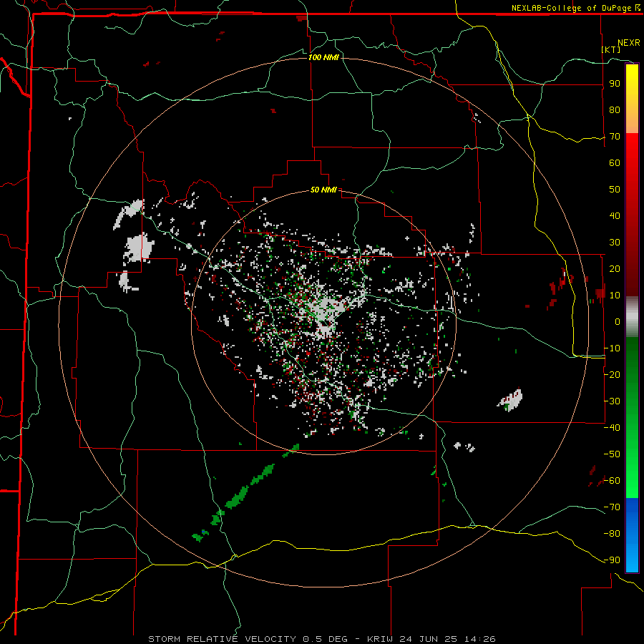
Task: Click the 0 value on the velocity scale
Action: coord(618,321)
